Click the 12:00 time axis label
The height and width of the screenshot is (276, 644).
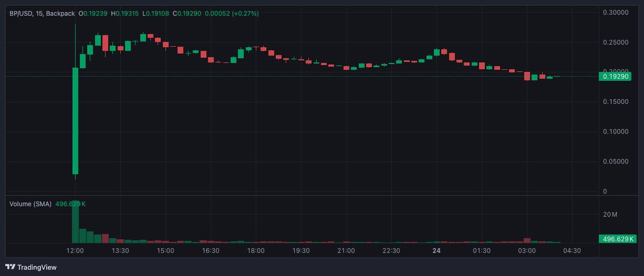pyautogui.click(x=75, y=251)
